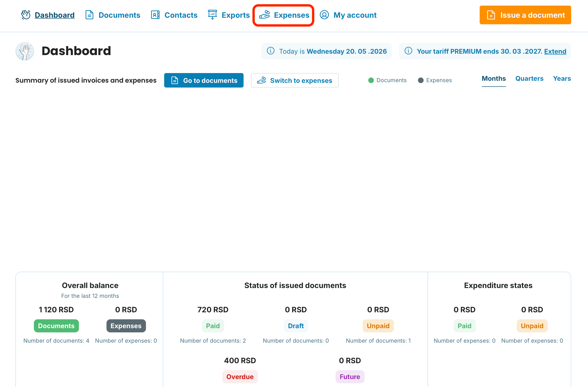The height and width of the screenshot is (387, 588).
Task: Click "Number of documents: 4" text
Action: click(56, 341)
